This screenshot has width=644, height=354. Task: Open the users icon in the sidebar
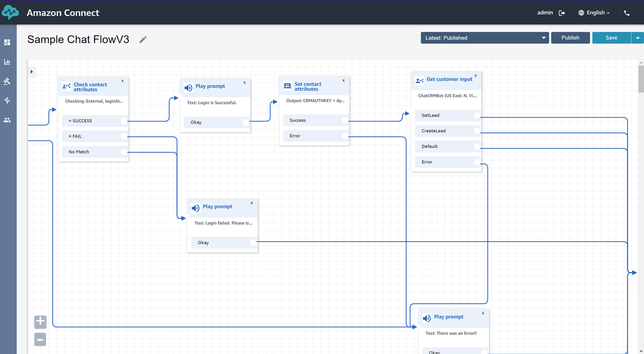[7, 120]
